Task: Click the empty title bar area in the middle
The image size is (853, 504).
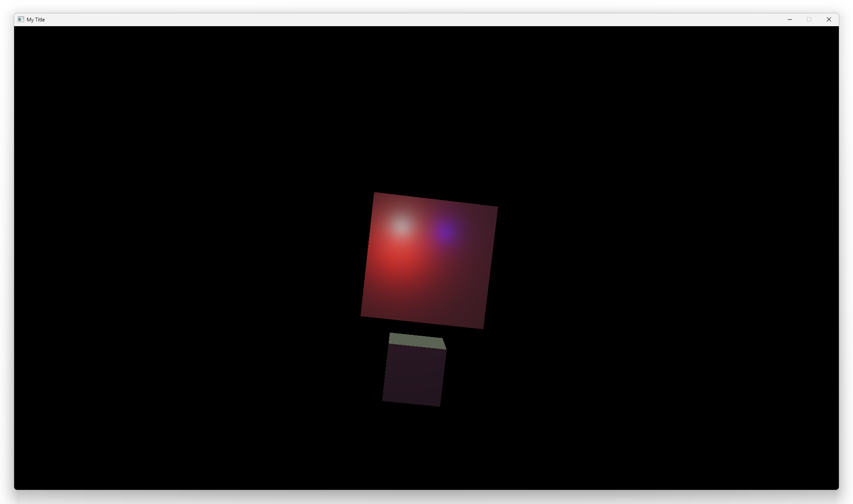Action: (412, 19)
